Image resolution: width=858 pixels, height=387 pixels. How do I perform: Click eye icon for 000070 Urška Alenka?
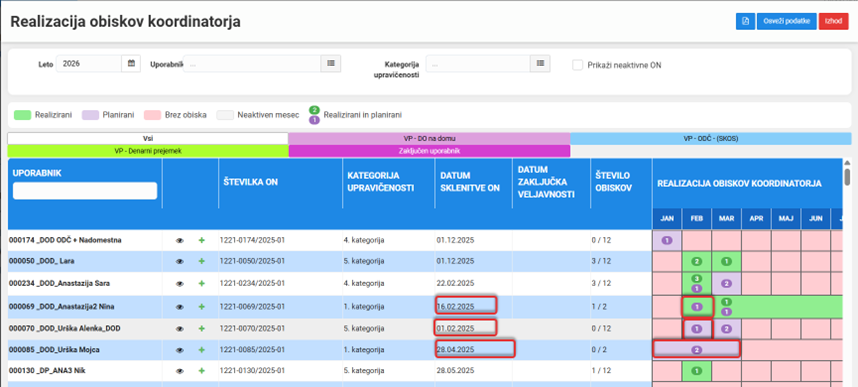click(179, 328)
